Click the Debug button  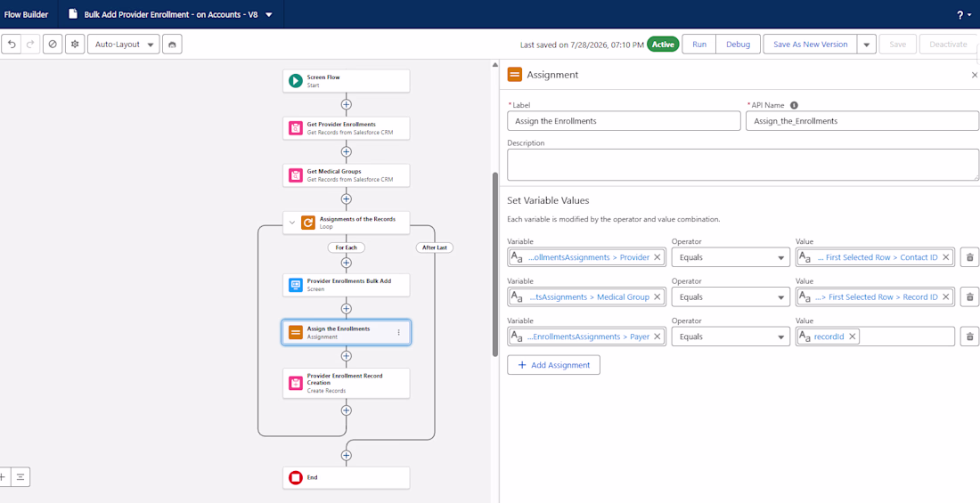[x=739, y=45]
